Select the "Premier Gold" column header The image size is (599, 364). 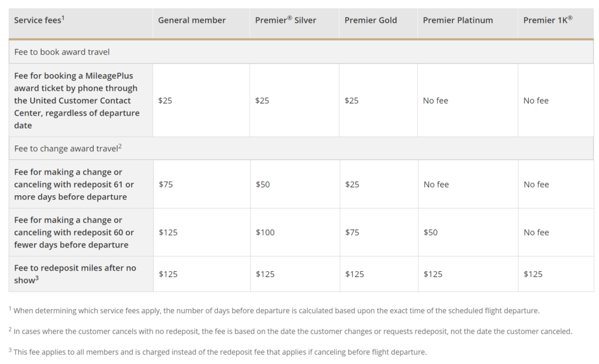370,20
